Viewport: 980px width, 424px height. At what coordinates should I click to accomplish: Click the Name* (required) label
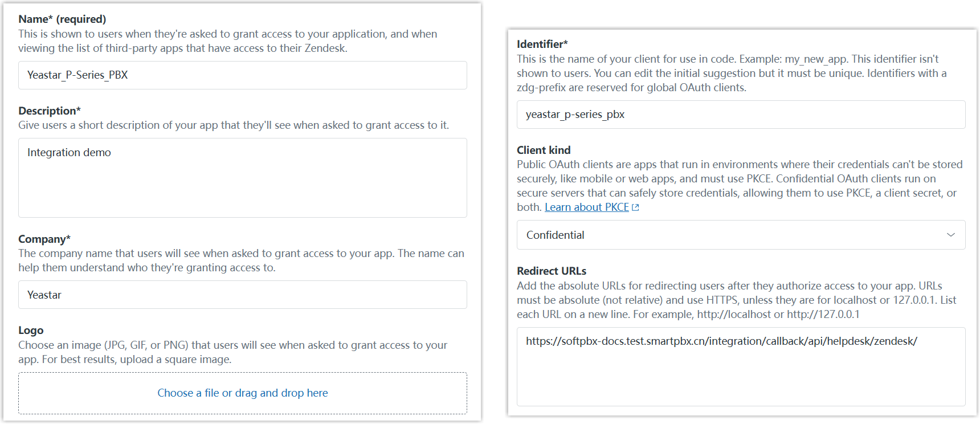[x=62, y=19]
